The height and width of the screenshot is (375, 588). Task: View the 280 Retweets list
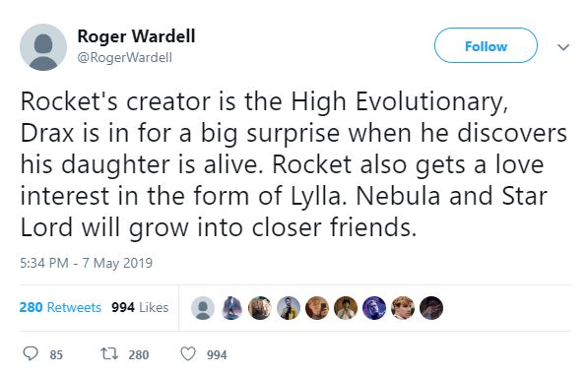click(60, 307)
